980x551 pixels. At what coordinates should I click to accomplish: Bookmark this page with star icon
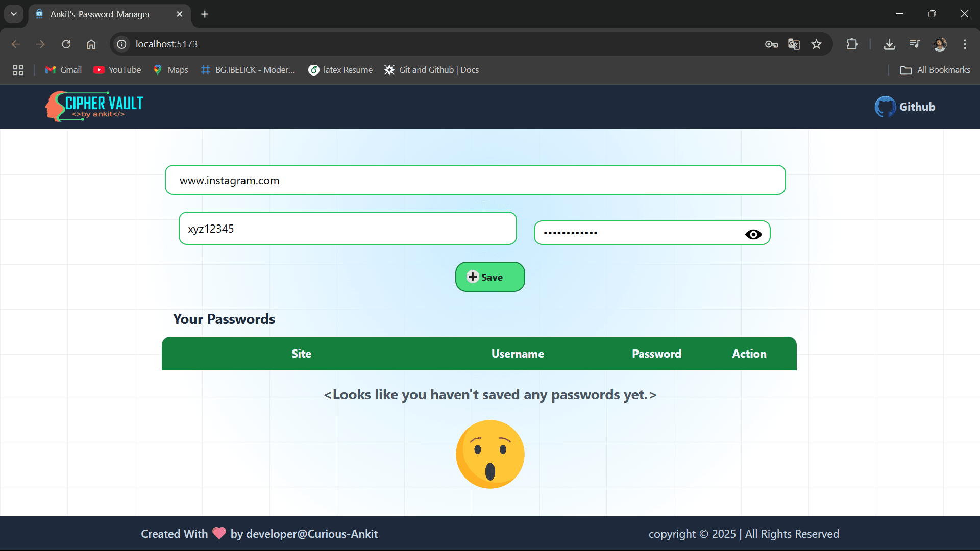[817, 44]
